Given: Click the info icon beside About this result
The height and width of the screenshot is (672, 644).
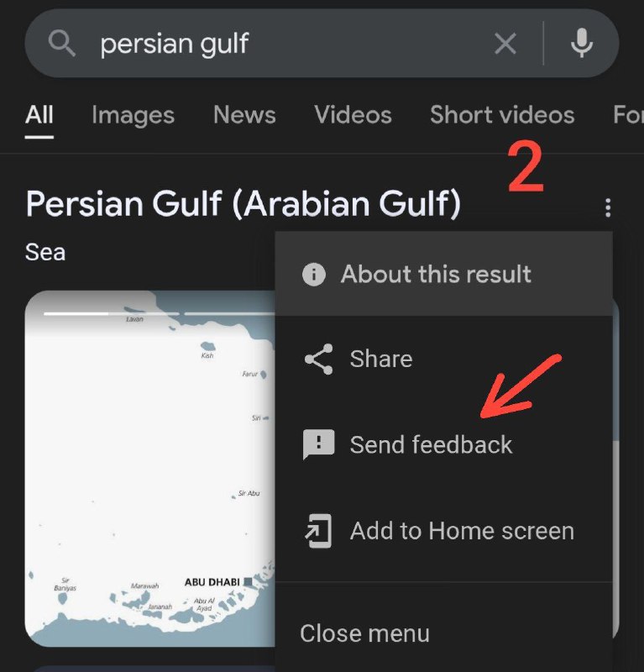Looking at the screenshot, I should pyautogui.click(x=314, y=275).
